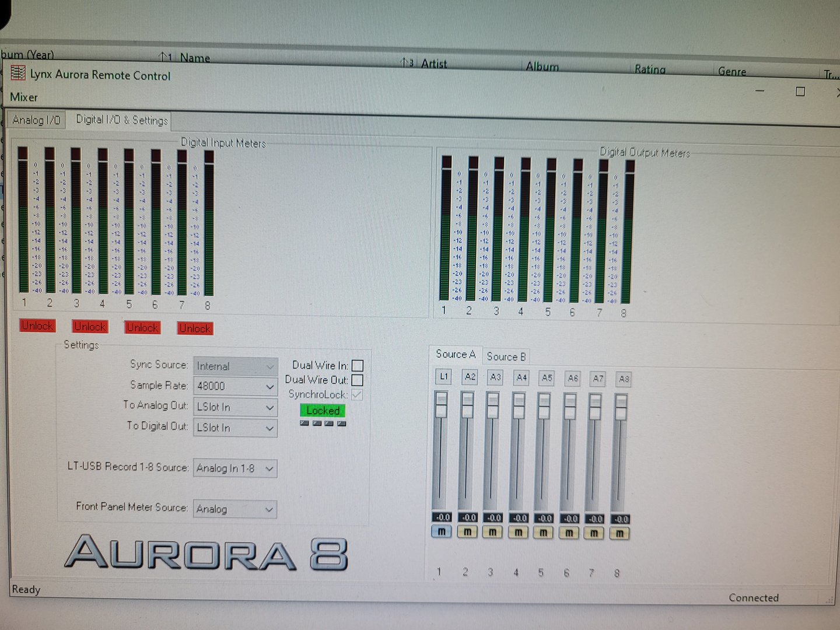
Task: Click the Unlock indicator under inputs 1-2
Action: (37, 325)
